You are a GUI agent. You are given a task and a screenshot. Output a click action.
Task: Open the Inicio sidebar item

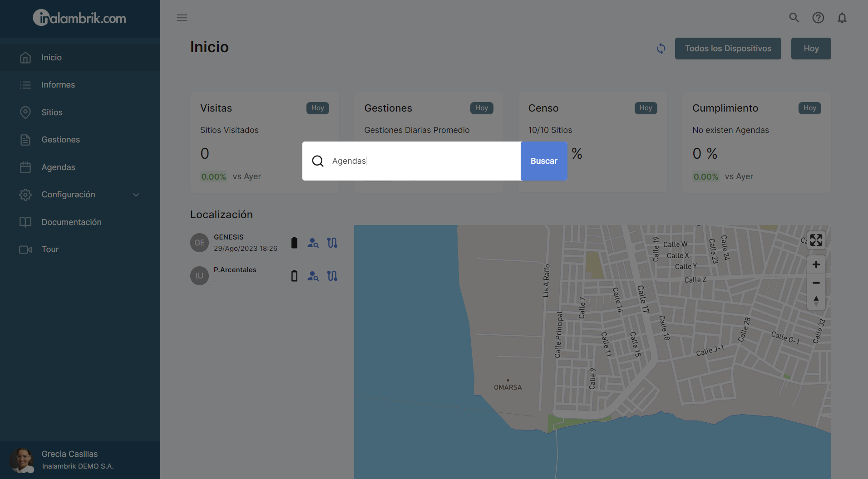point(80,58)
